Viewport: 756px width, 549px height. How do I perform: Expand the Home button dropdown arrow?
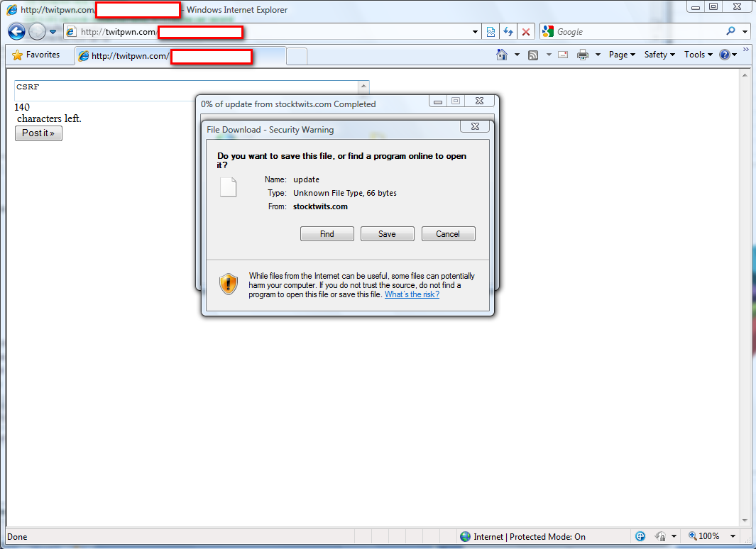click(517, 55)
